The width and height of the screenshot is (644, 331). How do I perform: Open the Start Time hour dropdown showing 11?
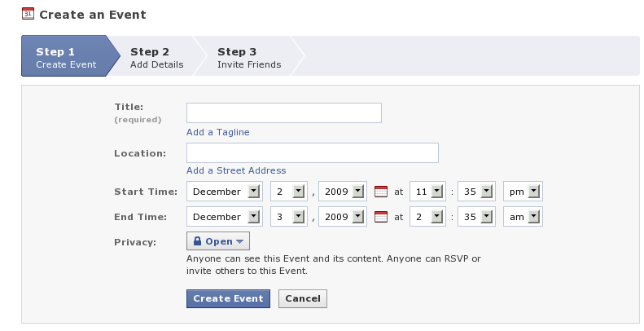pos(427,192)
